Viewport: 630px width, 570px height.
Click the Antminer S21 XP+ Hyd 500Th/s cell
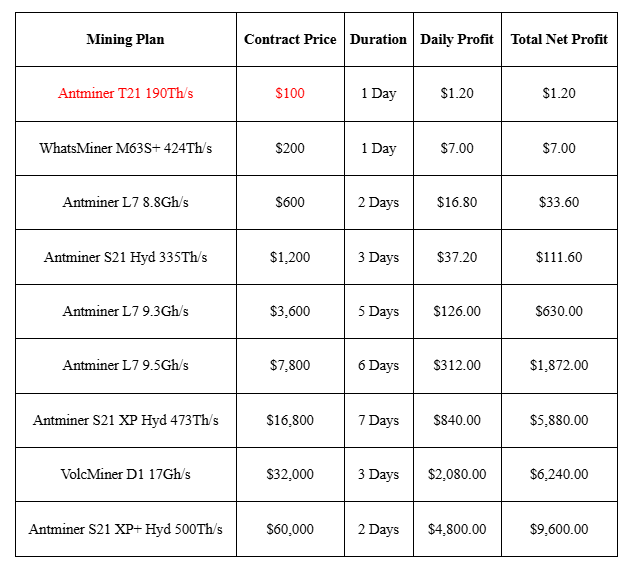[x=125, y=529]
